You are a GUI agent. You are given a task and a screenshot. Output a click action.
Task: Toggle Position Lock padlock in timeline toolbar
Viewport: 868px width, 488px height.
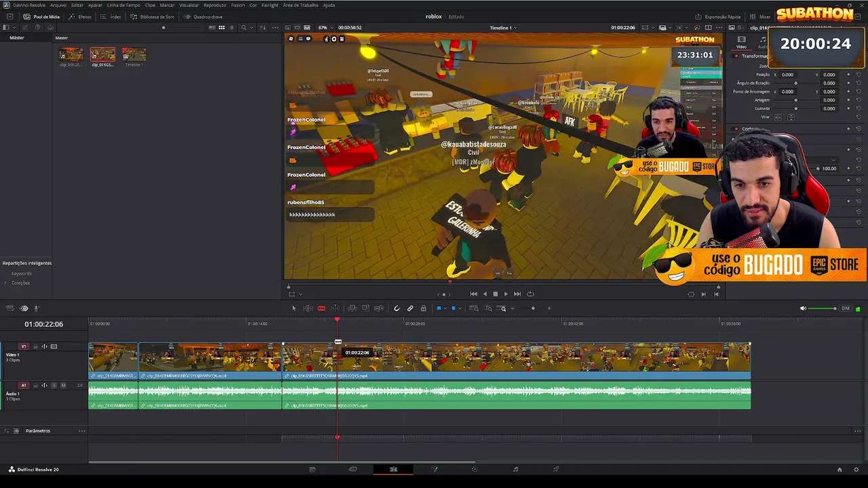[x=423, y=308]
